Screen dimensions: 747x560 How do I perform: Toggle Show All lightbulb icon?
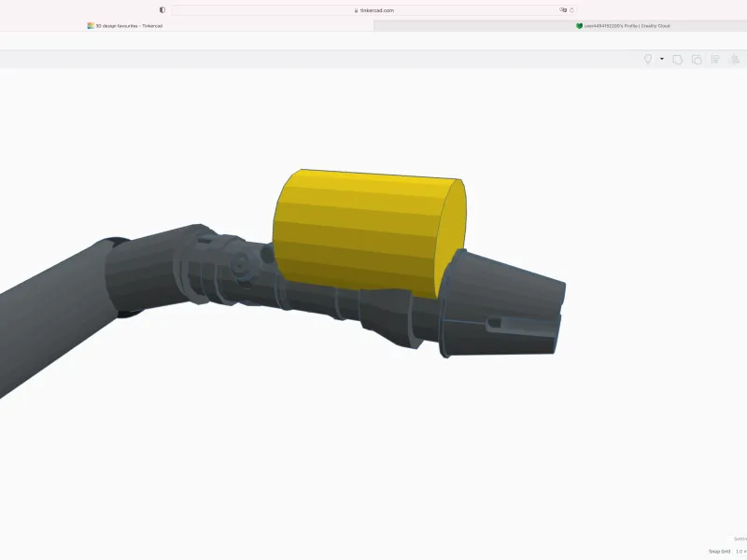click(648, 59)
